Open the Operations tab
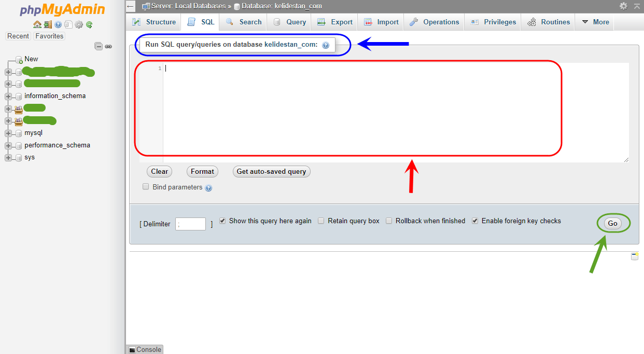This screenshot has height=354, width=644. 434,22
